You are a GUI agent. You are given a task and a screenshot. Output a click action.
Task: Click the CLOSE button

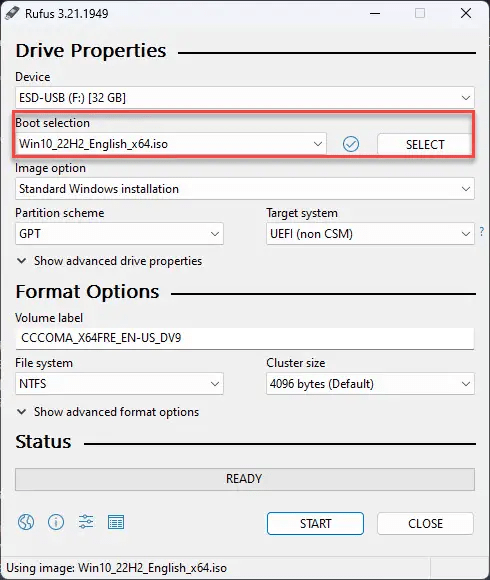coord(425,523)
